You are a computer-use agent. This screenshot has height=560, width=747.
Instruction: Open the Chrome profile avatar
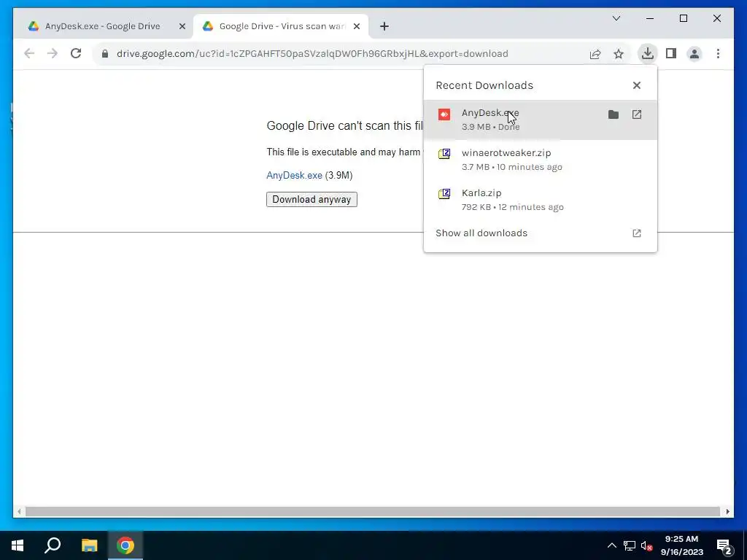(694, 54)
